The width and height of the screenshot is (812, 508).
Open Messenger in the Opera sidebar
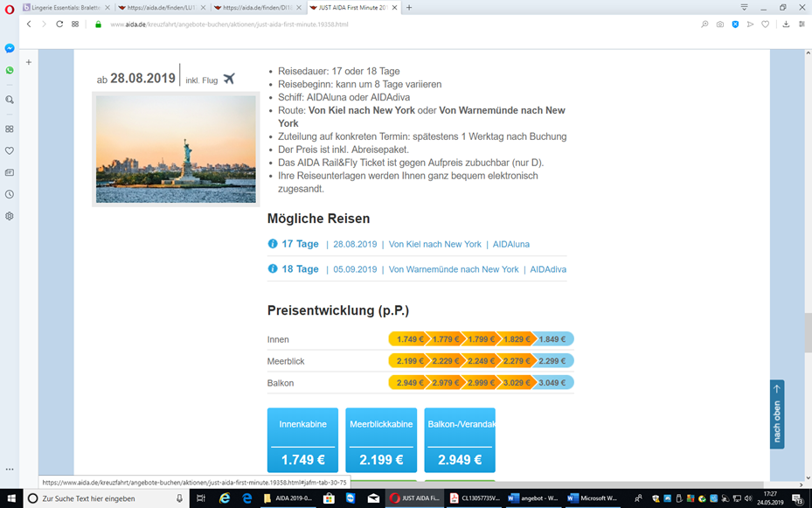click(x=10, y=48)
